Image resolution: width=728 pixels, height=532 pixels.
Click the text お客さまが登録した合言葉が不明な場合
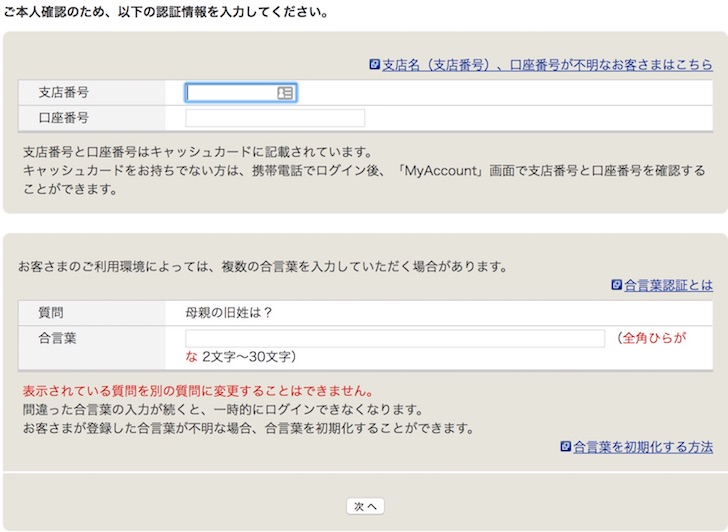tap(137, 428)
